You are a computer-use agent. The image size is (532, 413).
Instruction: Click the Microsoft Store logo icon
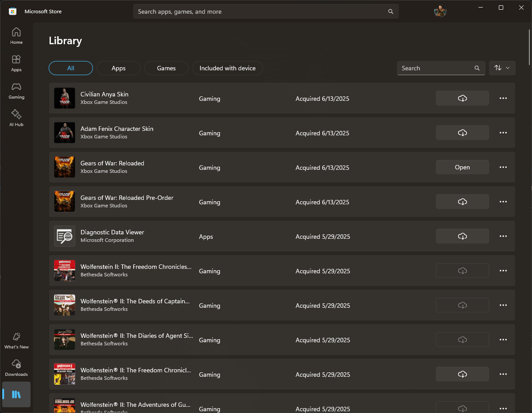(x=13, y=11)
